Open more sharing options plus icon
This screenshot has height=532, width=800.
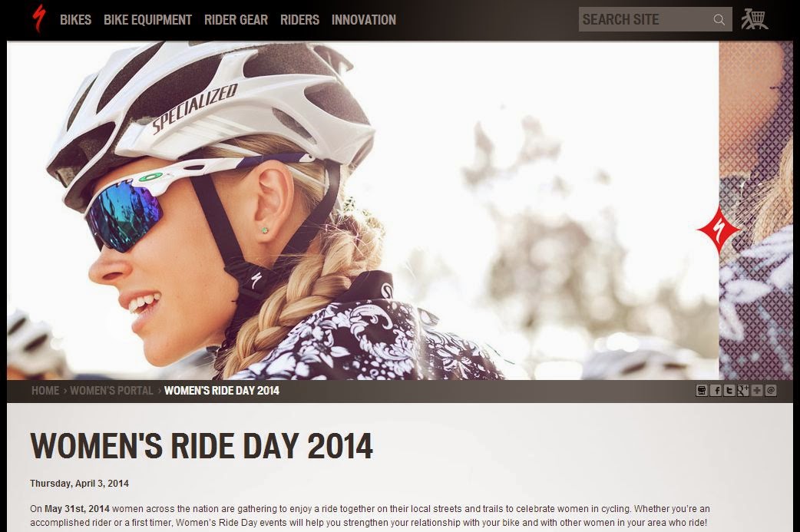[x=757, y=391]
